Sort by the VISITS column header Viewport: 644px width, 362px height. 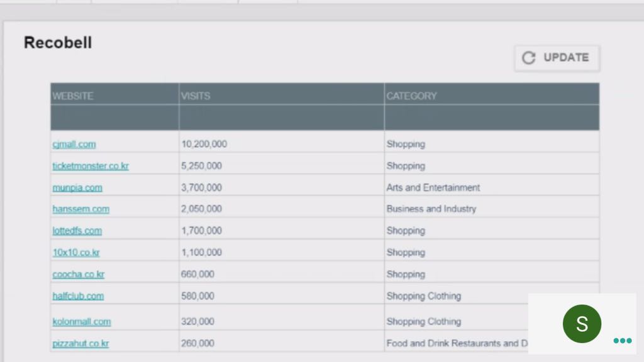[x=196, y=96]
